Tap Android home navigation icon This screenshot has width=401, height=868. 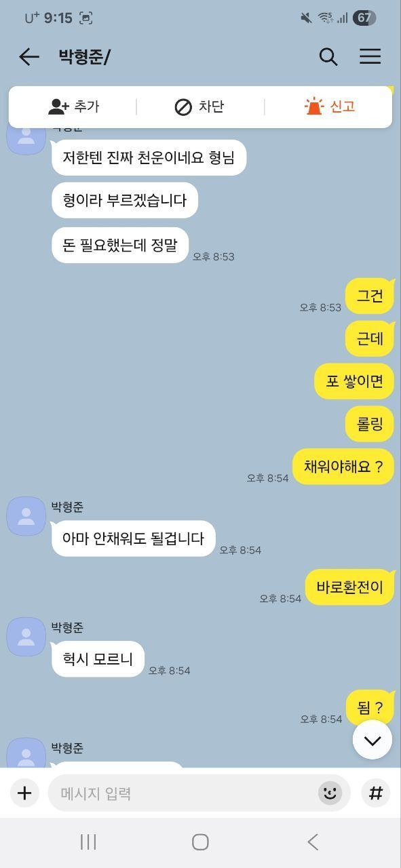point(200,842)
